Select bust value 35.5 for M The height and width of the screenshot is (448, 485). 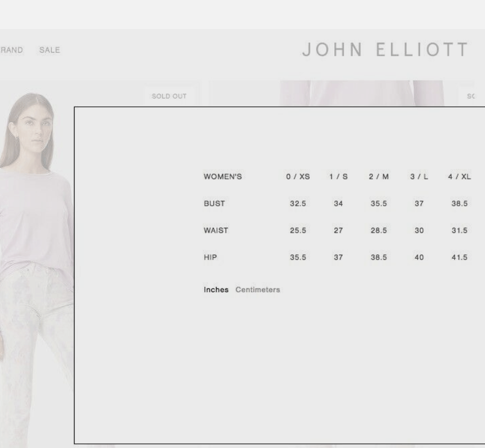click(379, 204)
